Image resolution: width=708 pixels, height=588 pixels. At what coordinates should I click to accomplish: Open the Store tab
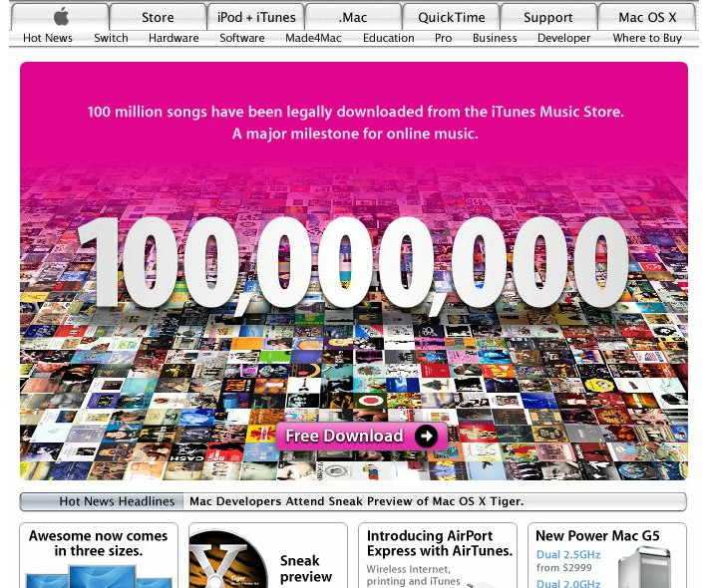[x=158, y=17]
